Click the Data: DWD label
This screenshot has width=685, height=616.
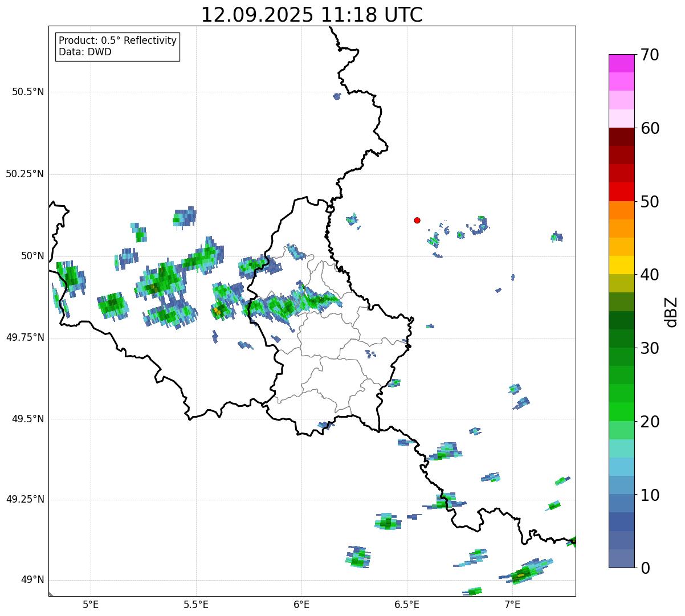85,52
